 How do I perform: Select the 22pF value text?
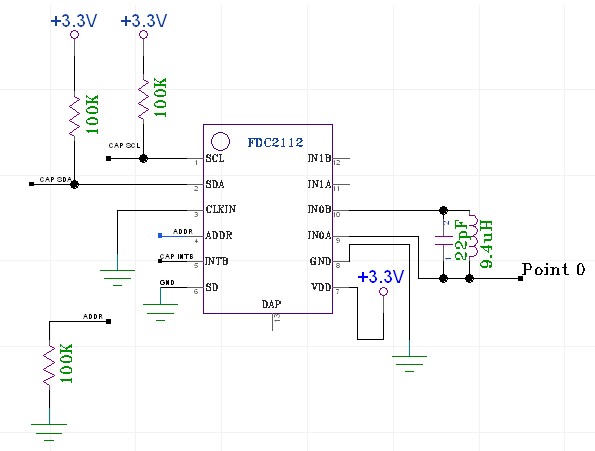click(461, 240)
